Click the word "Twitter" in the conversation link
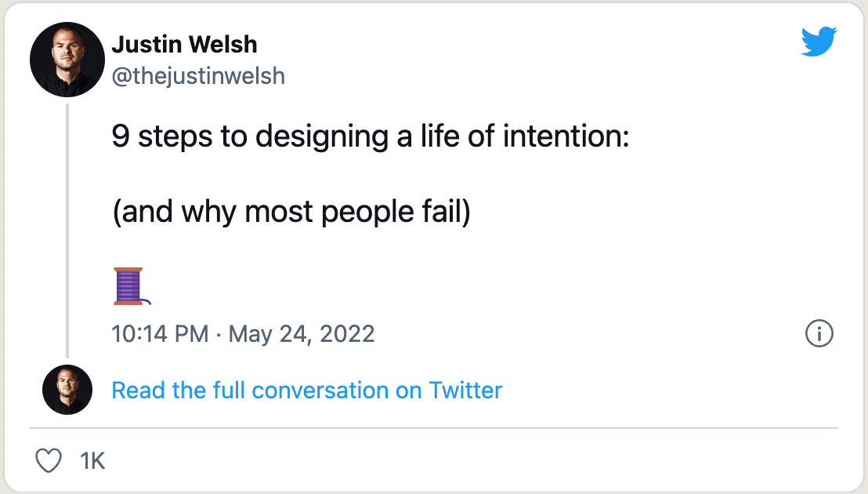Viewport: 868px width, 494px height. (465, 390)
